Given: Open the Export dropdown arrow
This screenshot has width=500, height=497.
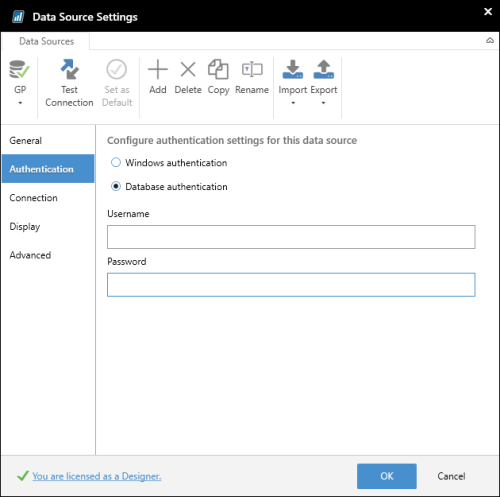Looking at the screenshot, I should pos(323,103).
